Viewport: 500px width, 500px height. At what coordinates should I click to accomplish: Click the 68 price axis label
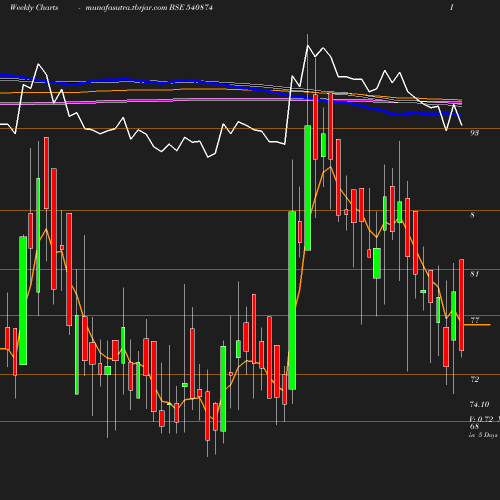[x=474, y=426]
